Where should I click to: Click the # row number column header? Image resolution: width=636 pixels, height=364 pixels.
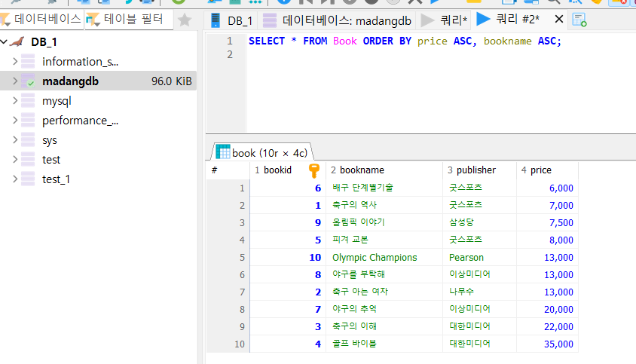point(228,170)
